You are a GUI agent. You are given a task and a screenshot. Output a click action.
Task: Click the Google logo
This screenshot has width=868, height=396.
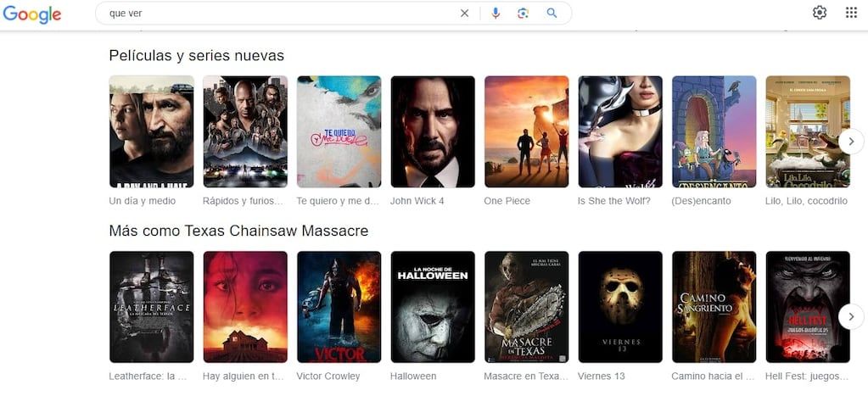click(31, 14)
